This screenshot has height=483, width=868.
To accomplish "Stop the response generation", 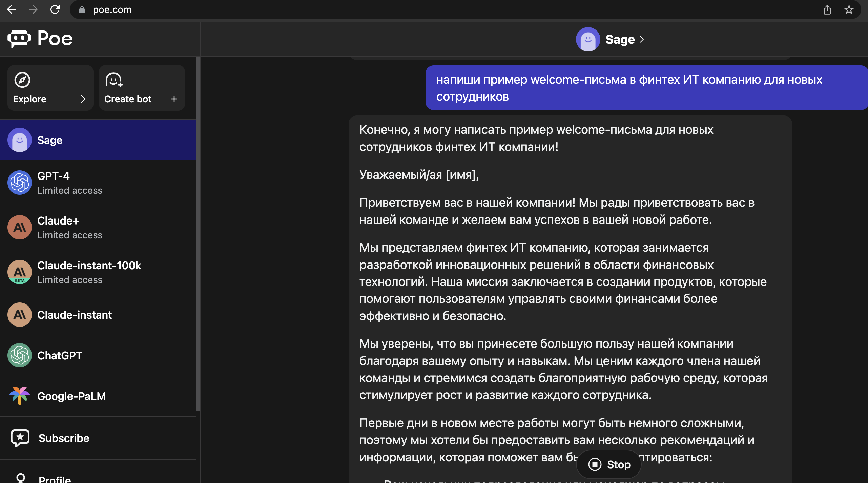I will [609, 464].
